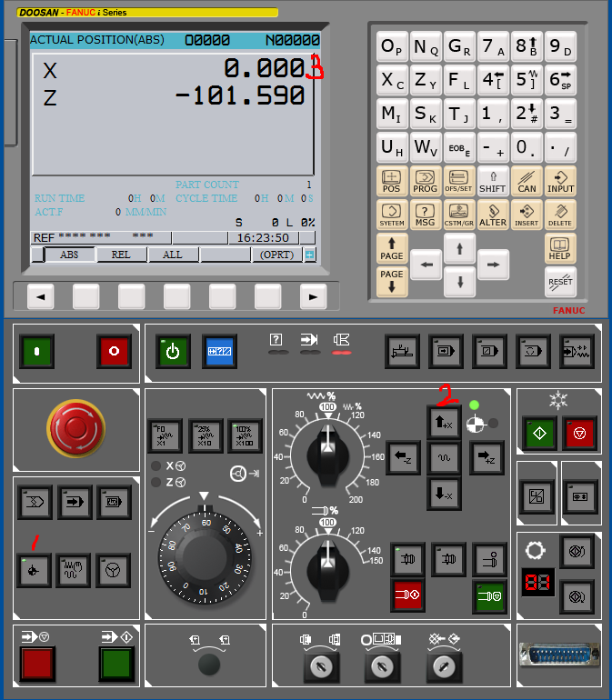This screenshot has width=612, height=700.
Task: Click the number key 7
Action: 493,46
